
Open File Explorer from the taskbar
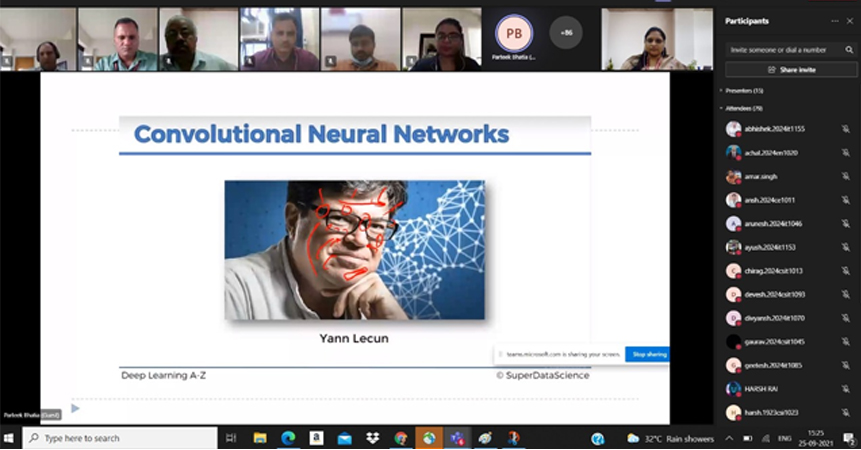click(260, 438)
